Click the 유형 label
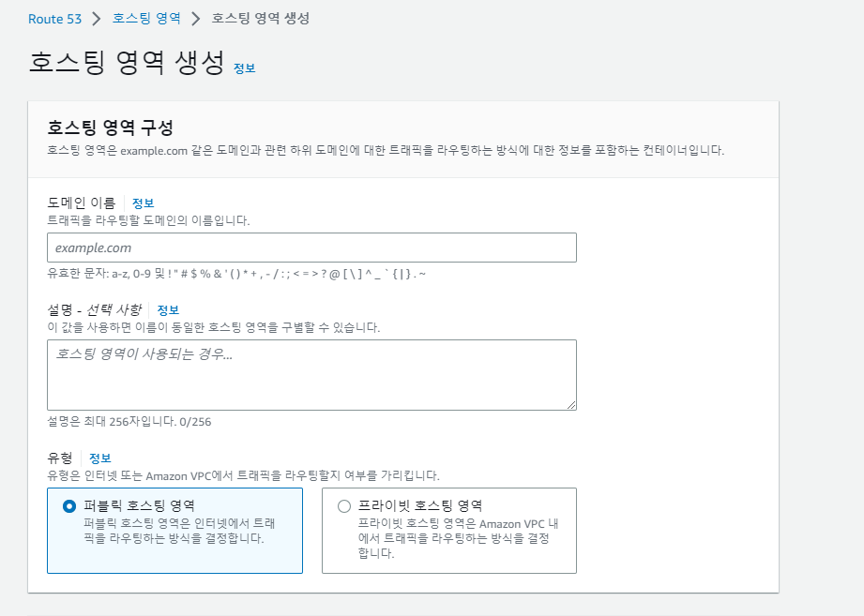 point(60,458)
